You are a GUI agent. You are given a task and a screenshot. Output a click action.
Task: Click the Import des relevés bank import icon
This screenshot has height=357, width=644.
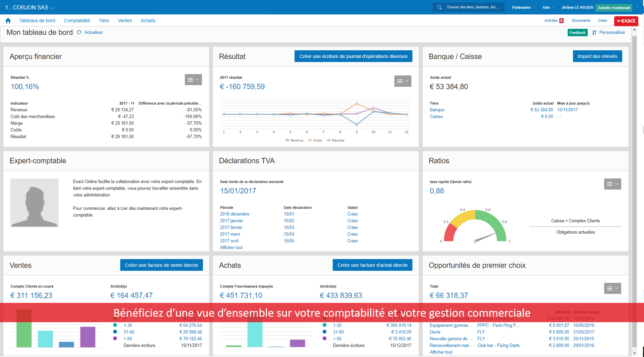click(x=598, y=56)
